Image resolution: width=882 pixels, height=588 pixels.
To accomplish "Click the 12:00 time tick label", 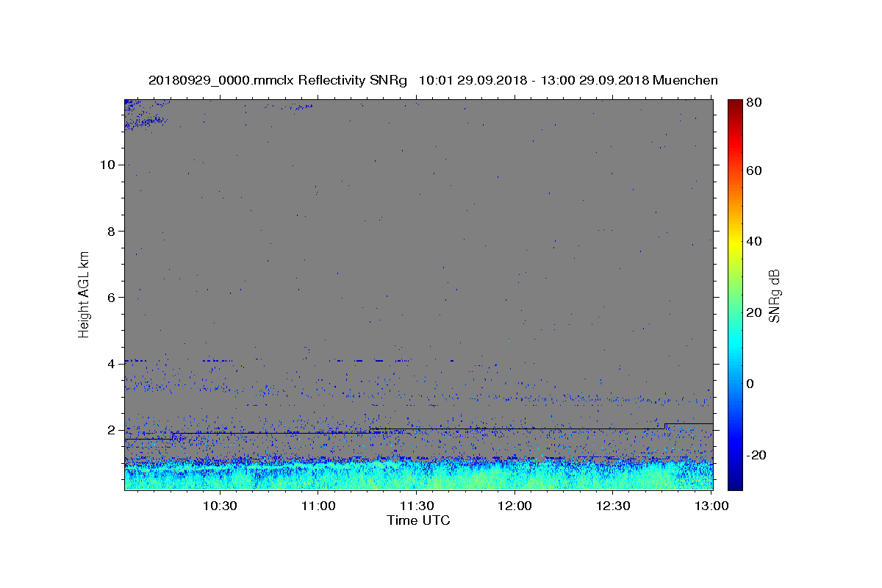I will [514, 506].
